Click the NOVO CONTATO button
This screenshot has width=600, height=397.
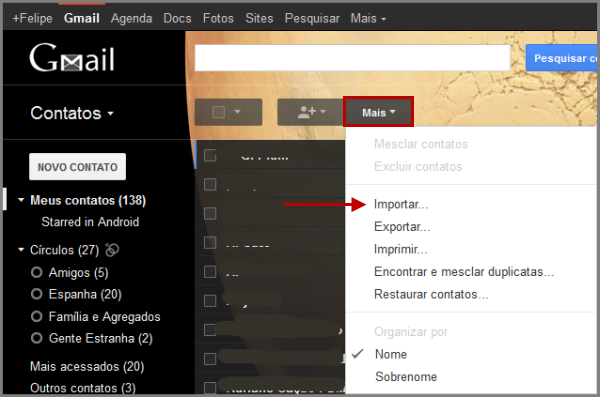pos(77,167)
